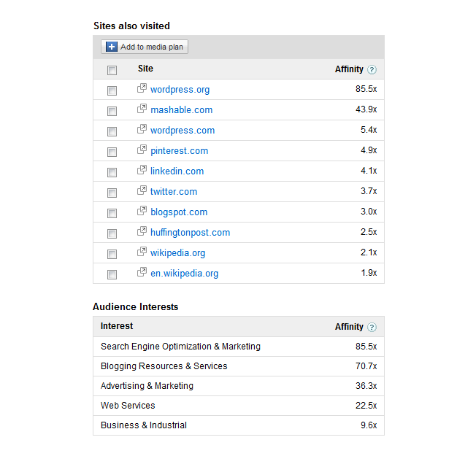Screen dimensions: 476x456
Task: Click Affinity help icon in Audience Interests
Action: [x=372, y=327]
